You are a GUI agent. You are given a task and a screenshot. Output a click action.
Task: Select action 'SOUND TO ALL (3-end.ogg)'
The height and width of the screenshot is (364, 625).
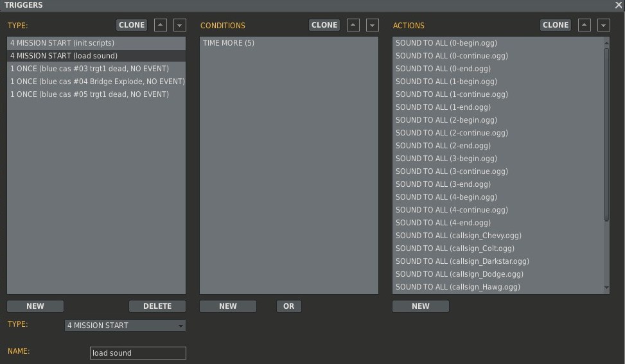point(498,184)
